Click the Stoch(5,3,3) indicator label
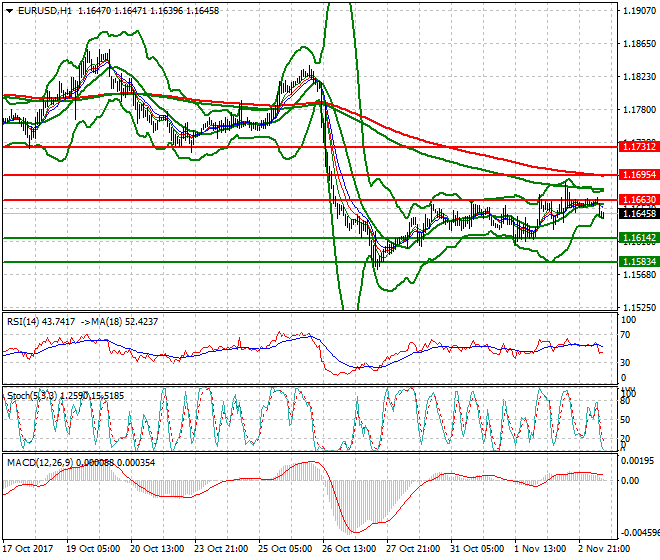Screen dimensions: 660x560 30,396
